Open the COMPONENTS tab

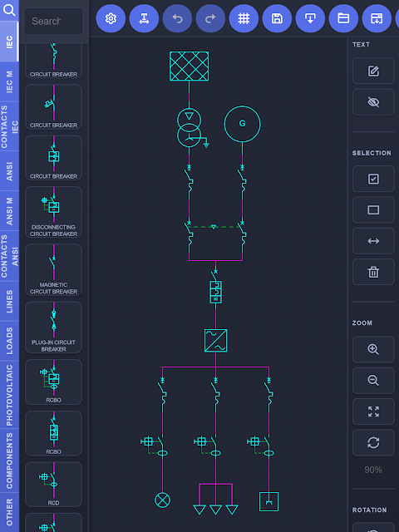(x=9, y=461)
